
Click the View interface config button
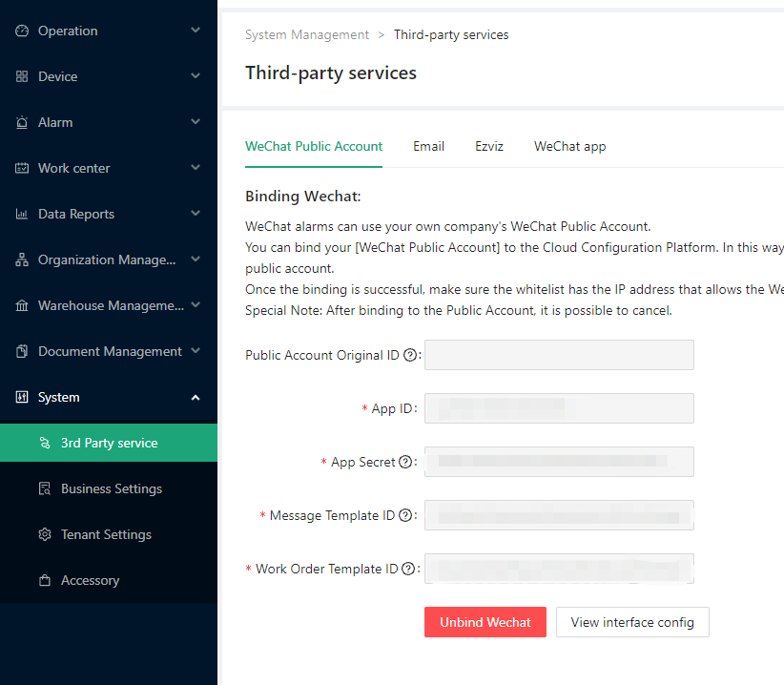click(632, 622)
